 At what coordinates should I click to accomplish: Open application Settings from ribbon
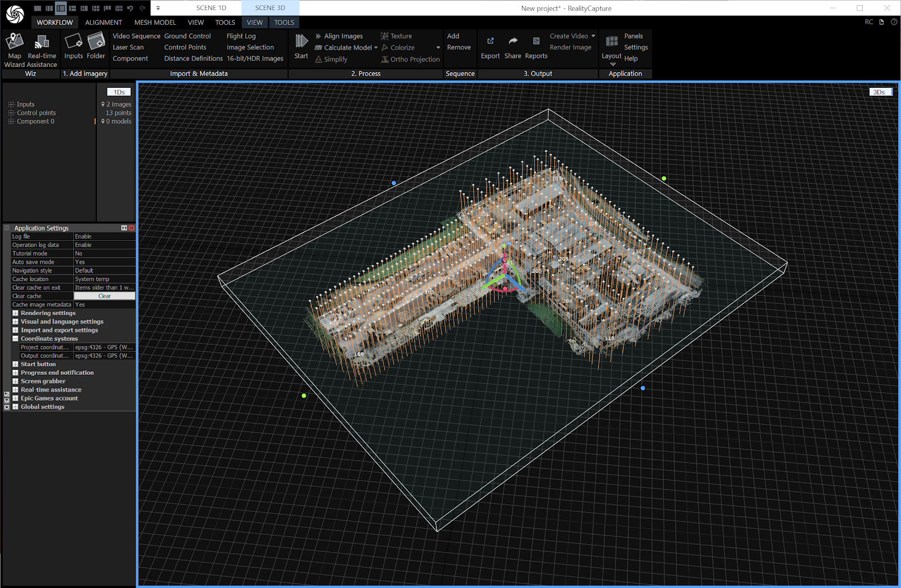tap(636, 47)
